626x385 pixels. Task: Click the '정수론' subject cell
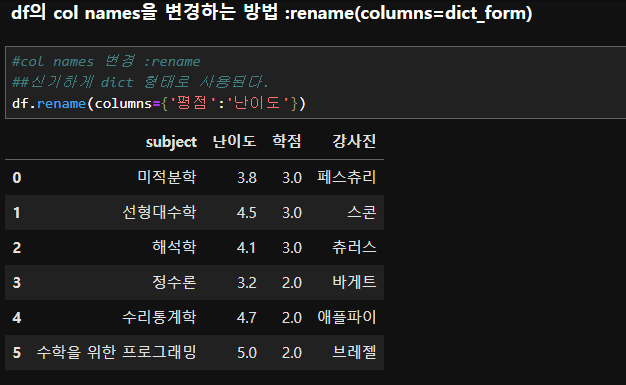(174, 282)
